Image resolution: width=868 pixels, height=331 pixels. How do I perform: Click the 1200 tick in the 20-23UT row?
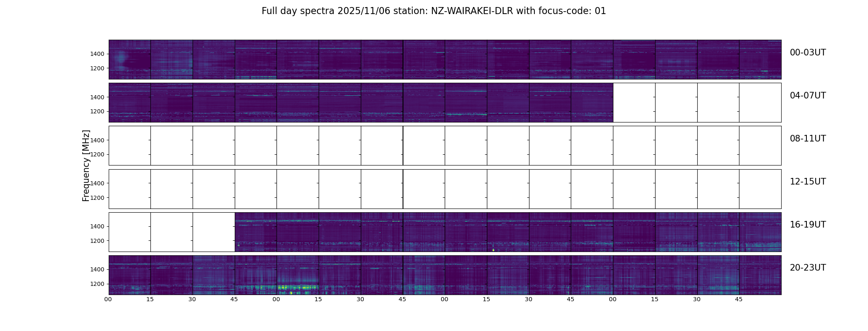[98, 284]
